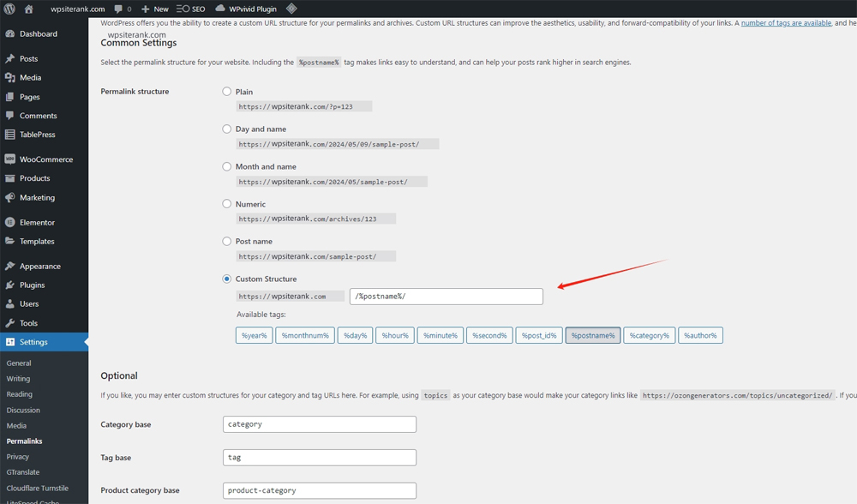This screenshot has height=504, width=857.
Task: Open Cloudflare Turnstile settings submenu
Action: click(37, 489)
